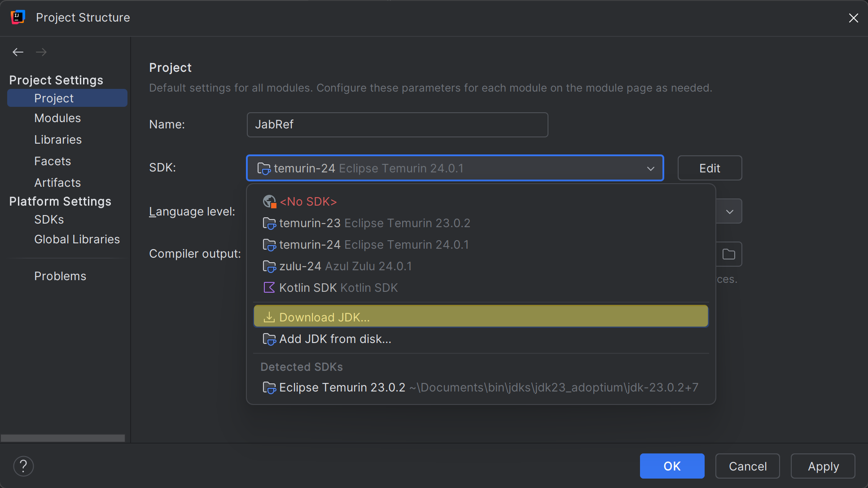Screen dimensions: 868x488
Task: Click the help question mark icon
Action: 23,466
